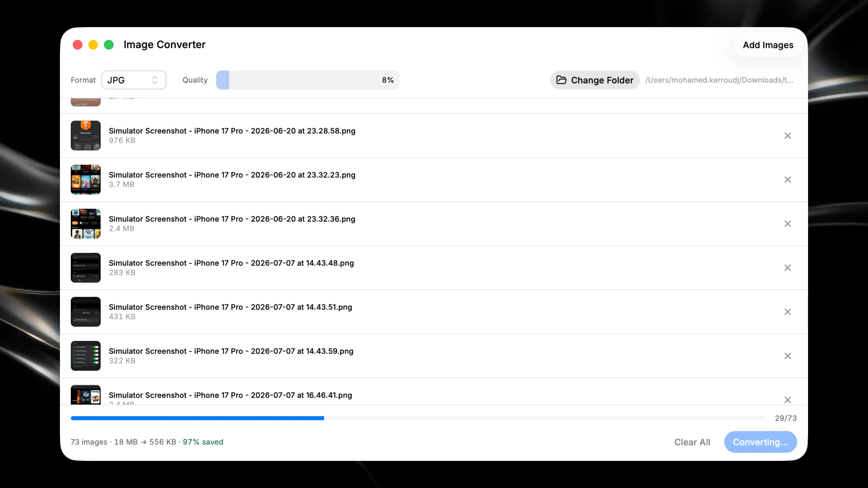
Task: Click the Converting... button
Action: [761, 442]
